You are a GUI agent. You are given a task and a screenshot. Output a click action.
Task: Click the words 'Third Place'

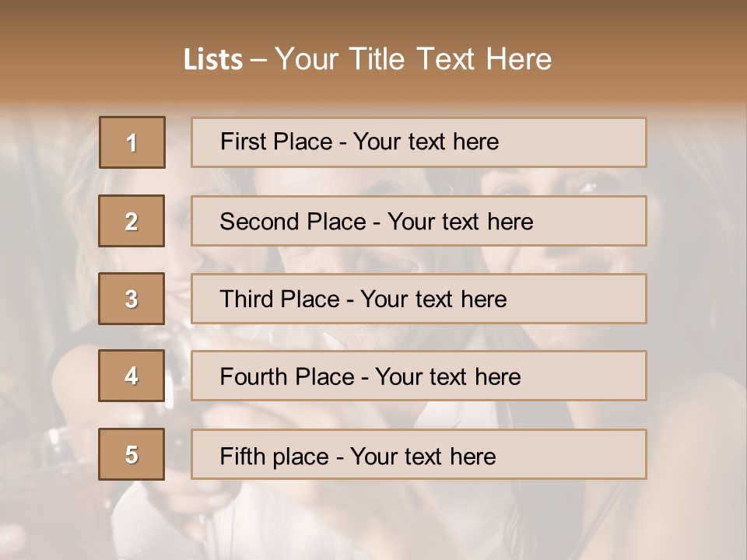tap(280, 299)
